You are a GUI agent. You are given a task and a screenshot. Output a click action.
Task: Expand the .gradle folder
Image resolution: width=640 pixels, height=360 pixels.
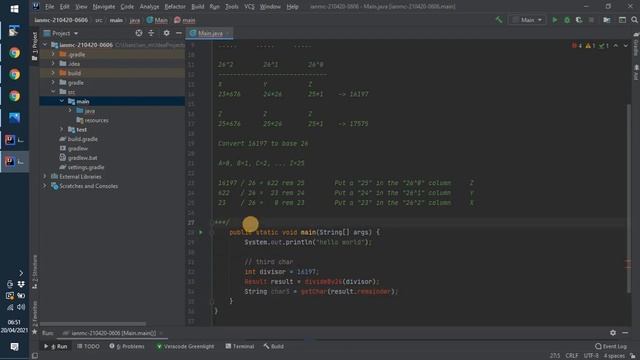point(53,54)
